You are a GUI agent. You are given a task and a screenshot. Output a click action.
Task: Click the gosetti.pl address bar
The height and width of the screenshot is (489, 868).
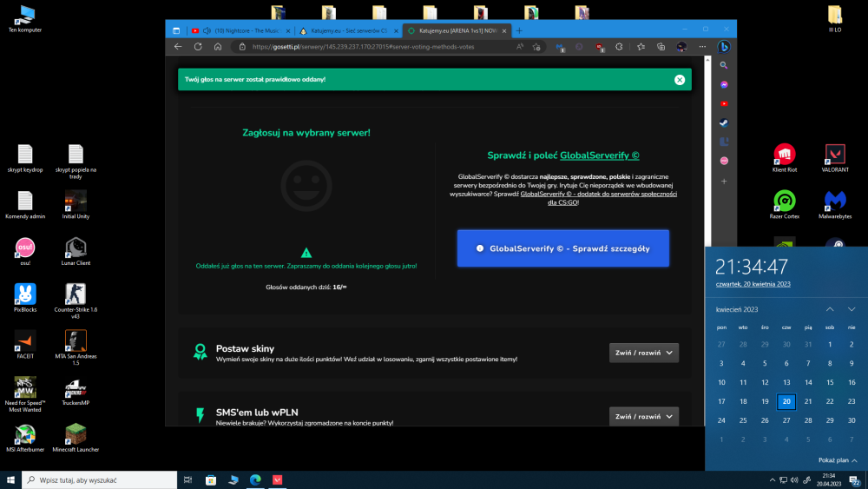363,47
